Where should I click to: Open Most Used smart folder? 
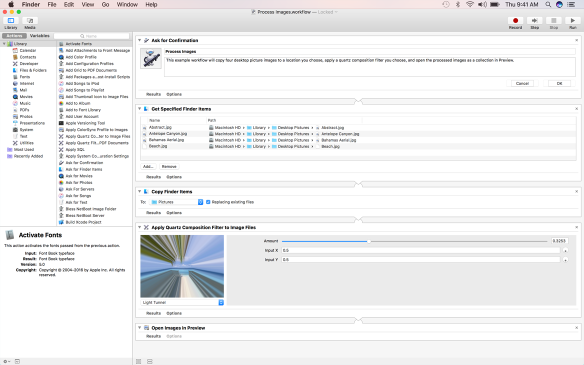click(24, 149)
